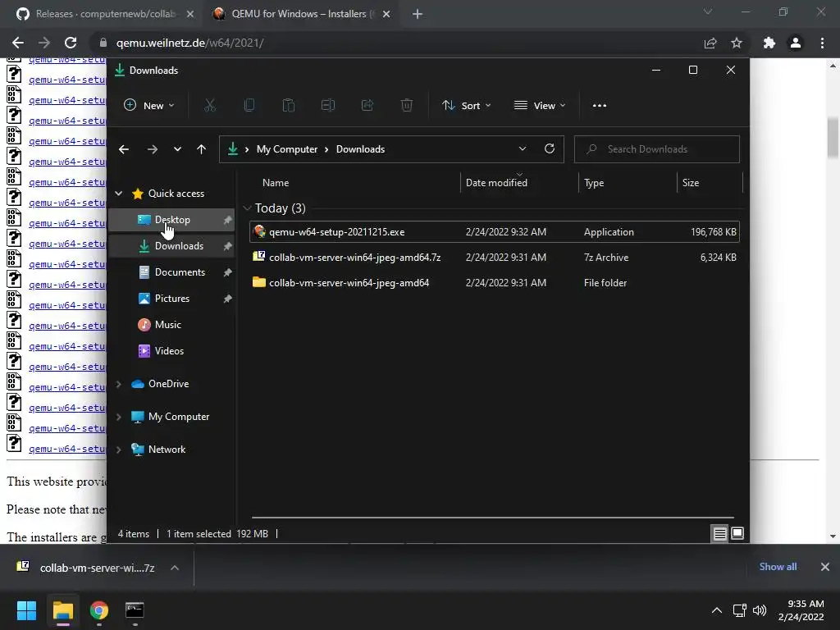This screenshot has height=630, width=840.
Task: Switch to large thumbnails view layout icon
Action: click(x=737, y=533)
